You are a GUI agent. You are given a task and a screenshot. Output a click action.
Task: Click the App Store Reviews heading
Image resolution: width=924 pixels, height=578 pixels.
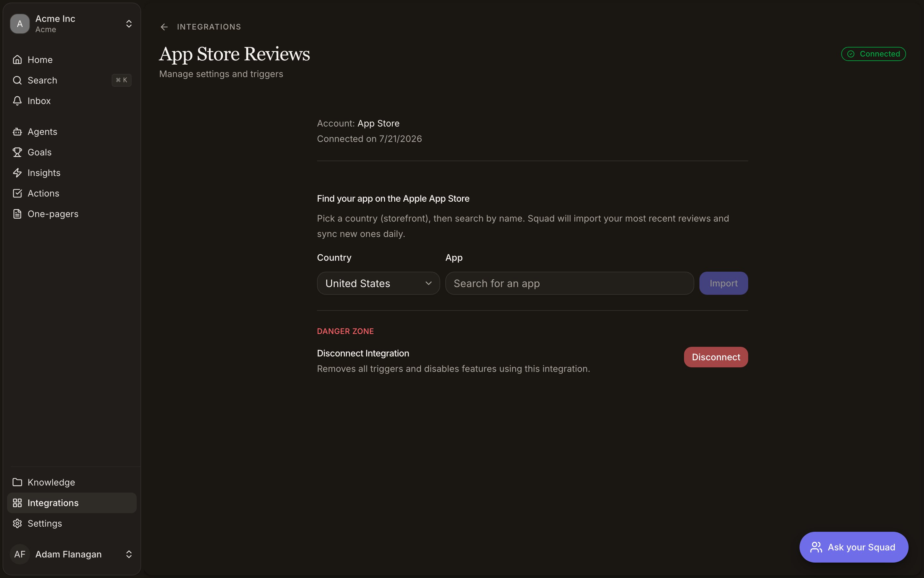click(235, 54)
